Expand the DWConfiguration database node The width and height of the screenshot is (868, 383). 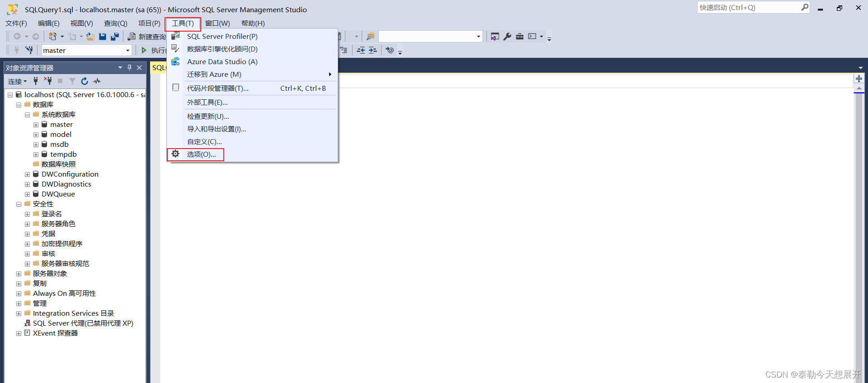coord(27,174)
